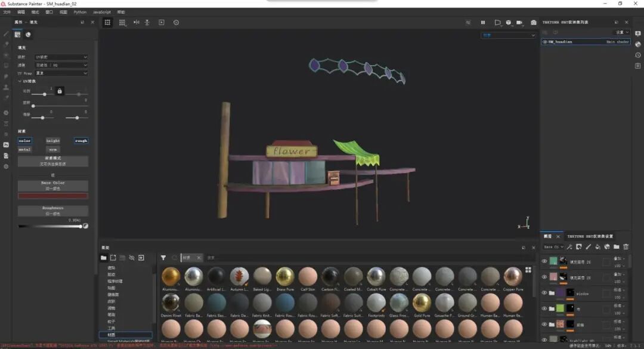644x349 pixels.
Task: Toggle the UV scale lock icon
Action: click(x=60, y=91)
